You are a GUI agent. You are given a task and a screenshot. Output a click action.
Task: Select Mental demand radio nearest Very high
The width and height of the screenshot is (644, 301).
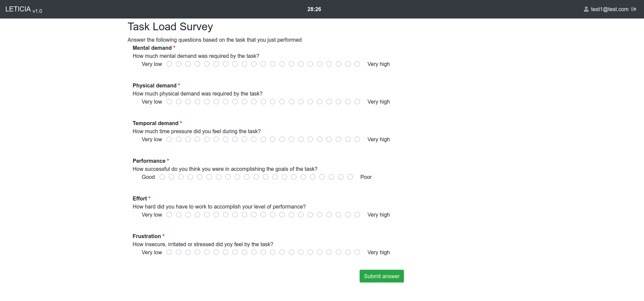(357, 64)
